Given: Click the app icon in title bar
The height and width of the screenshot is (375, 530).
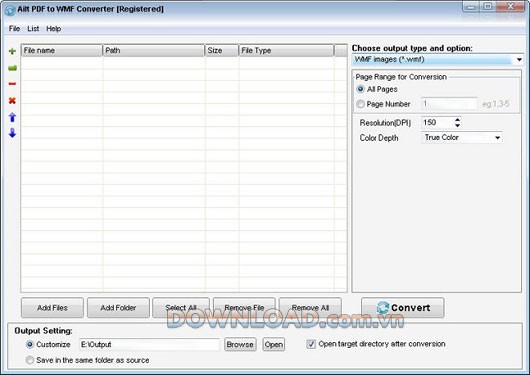Looking at the screenshot, I should 9,10.
